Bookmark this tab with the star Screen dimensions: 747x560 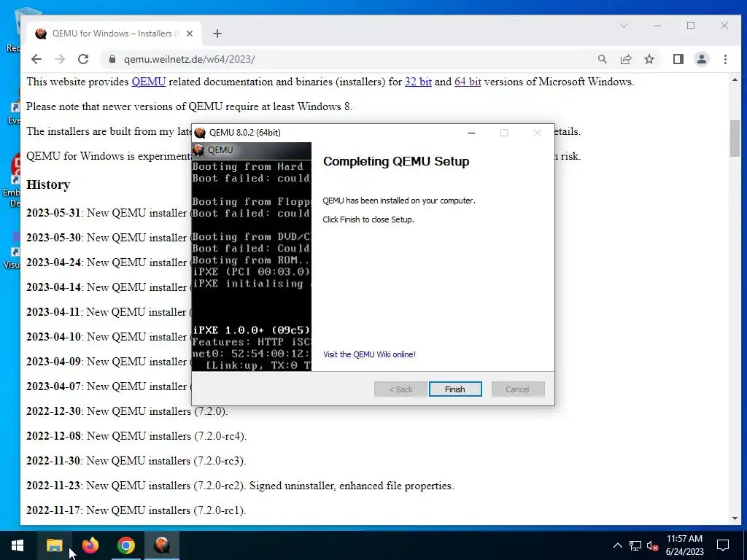[649, 59]
